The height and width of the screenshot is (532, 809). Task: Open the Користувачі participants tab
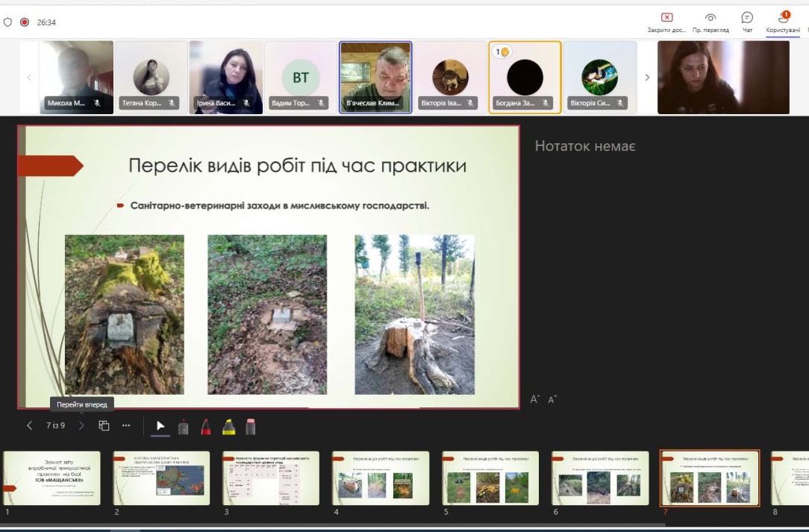(x=784, y=22)
